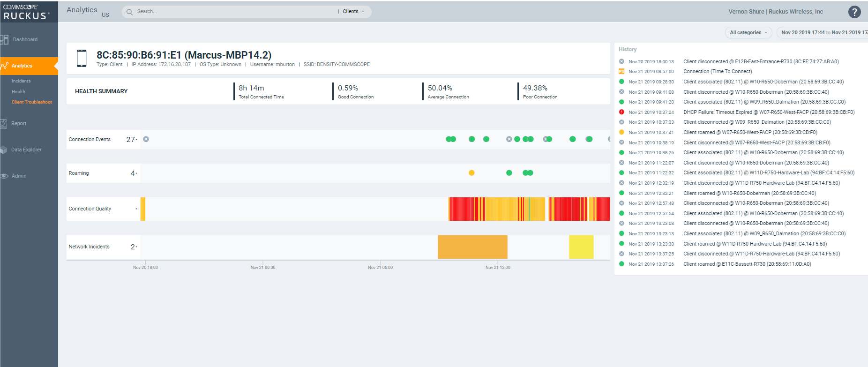Image resolution: width=868 pixels, height=367 pixels.
Task: Click the yellow roaming event dot
Action: point(471,173)
